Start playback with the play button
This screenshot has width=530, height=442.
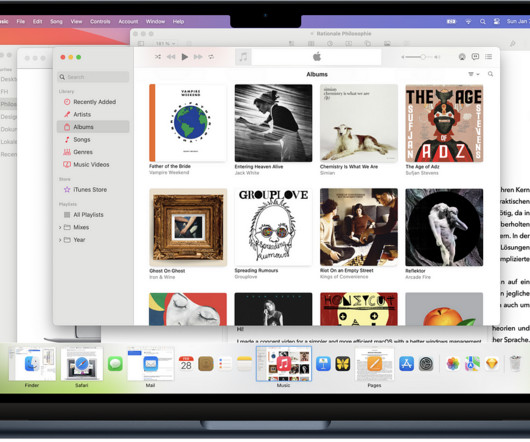pos(185,57)
